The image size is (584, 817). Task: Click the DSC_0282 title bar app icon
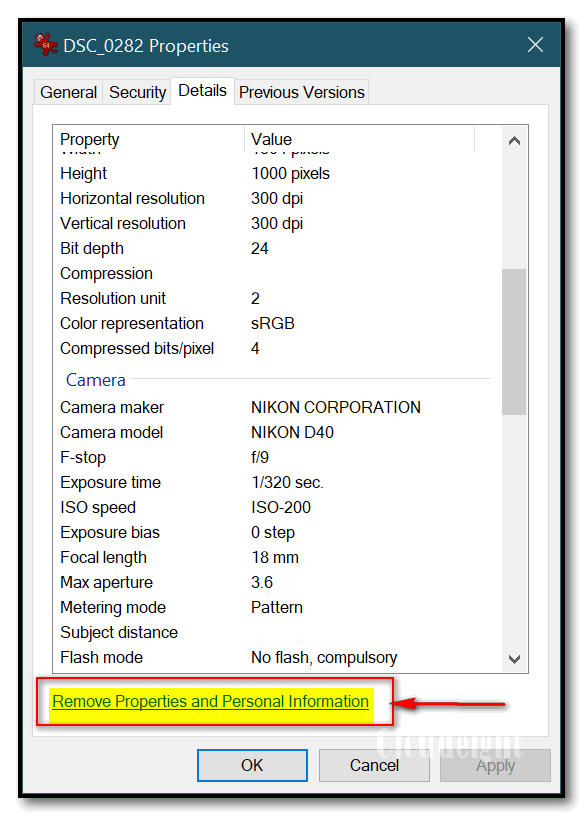coord(45,45)
